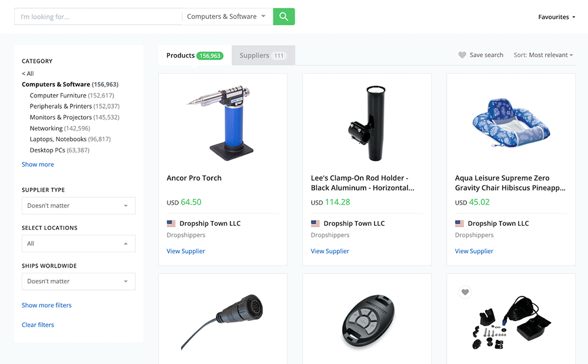Click US flag beside Ancor Pro Torch supplier
The image size is (588, 364).
pos(172,223)
